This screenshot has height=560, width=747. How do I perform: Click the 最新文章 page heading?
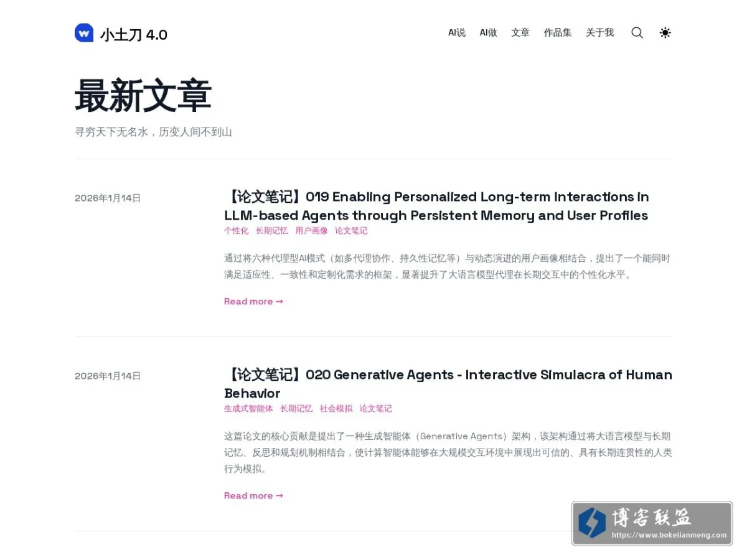[143, 96]
